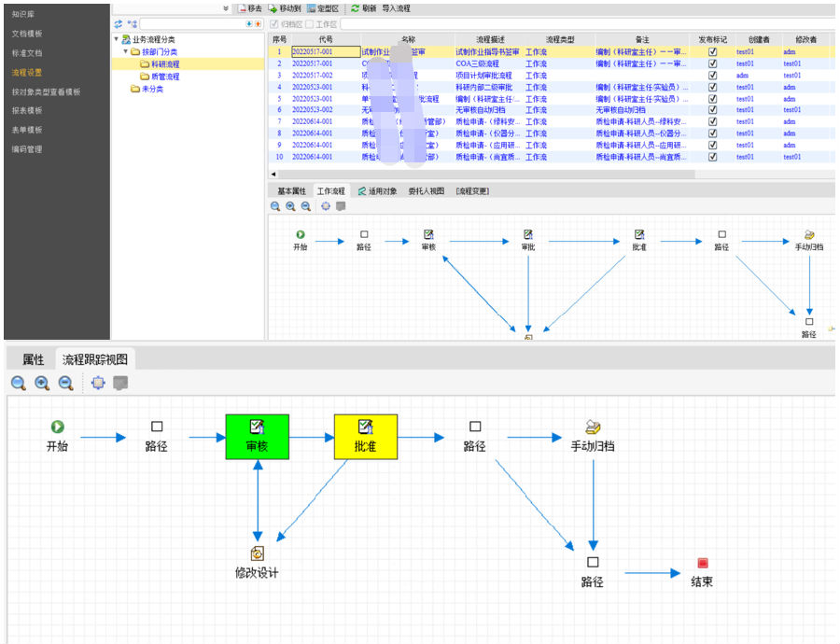This screenshot has width=840, height=644.
Task: Select the green 审核 node in tracking view
Action: [257, 437]
